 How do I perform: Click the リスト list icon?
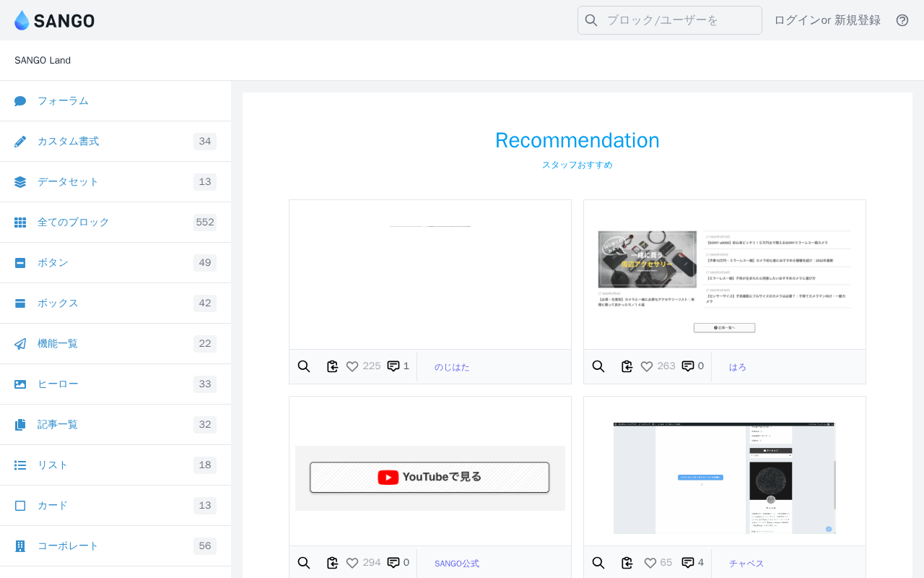(x=20, y=465)
